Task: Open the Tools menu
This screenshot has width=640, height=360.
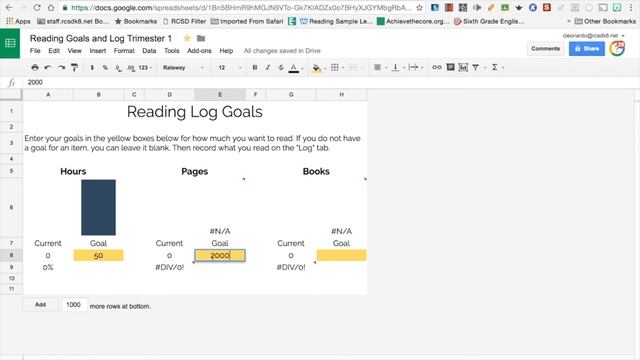Action: pyautogui.click(x=171, y=51)
